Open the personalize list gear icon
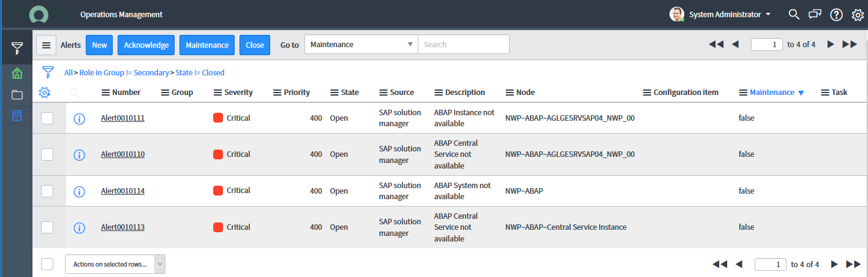 (x=44, y=93)
